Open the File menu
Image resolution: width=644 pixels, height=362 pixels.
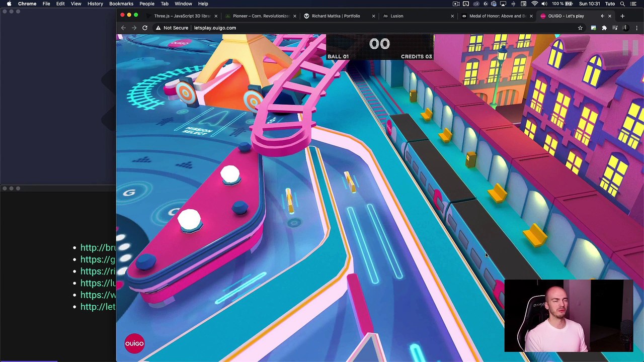(x=46, y=4)
